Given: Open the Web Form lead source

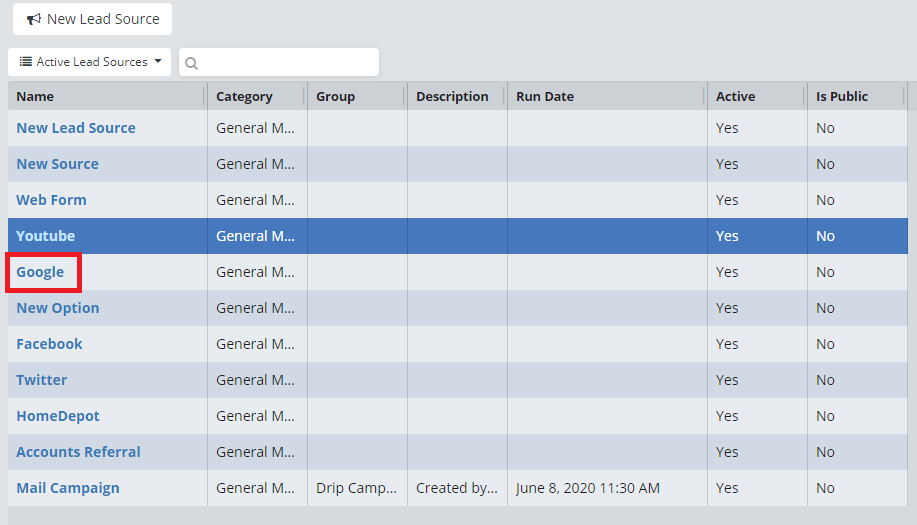Looking at the screenshot, I should 51,200.
